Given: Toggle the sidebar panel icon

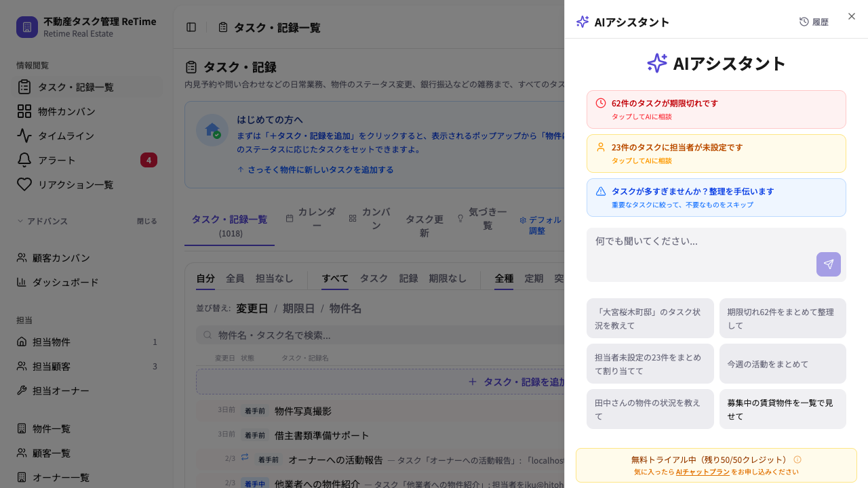Looking at the screenshot, I should (x=191, y=27).
